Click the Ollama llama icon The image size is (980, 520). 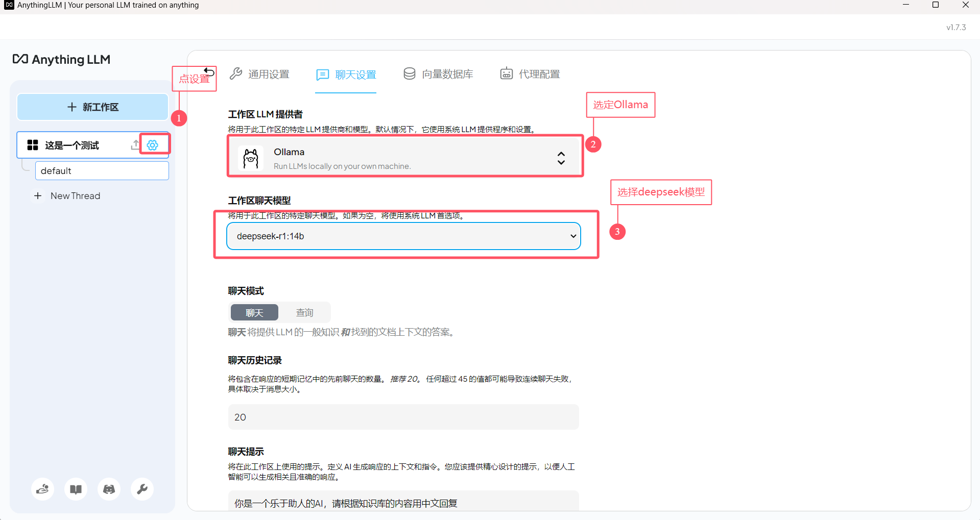point(251,159)
